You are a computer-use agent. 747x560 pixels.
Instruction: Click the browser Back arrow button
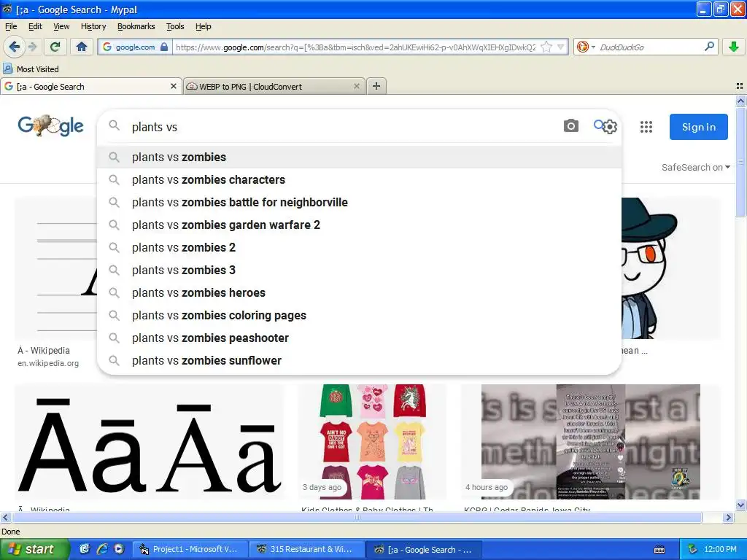15,47
